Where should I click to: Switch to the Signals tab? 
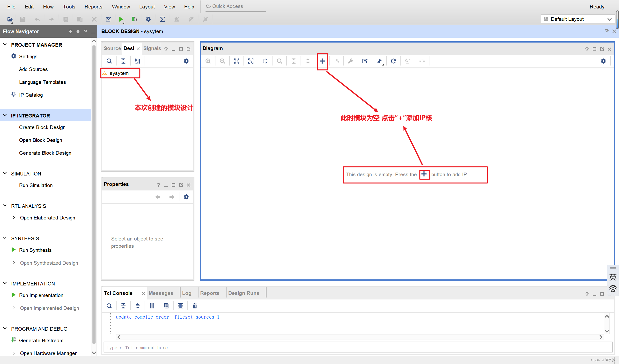[x=152, y=48]
